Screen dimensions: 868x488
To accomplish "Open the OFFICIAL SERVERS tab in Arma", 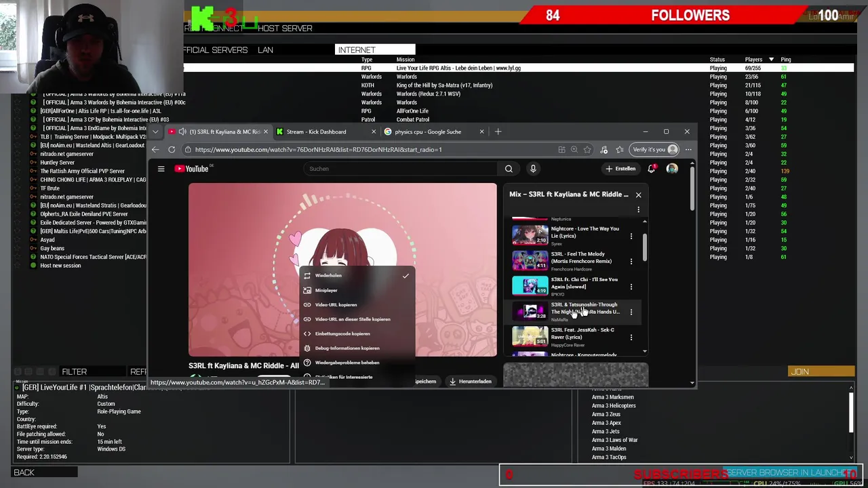I will pyautogui.click(x=215, y=50).
